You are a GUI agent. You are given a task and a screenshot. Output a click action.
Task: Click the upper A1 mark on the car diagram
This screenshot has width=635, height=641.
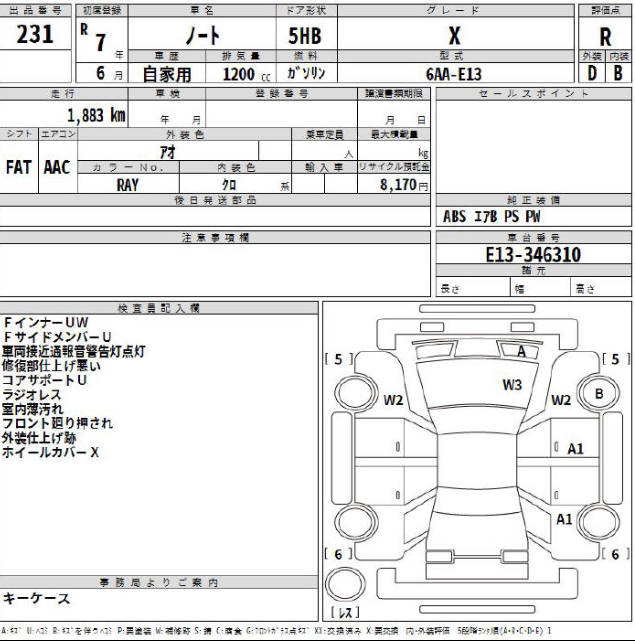(576, 449)
